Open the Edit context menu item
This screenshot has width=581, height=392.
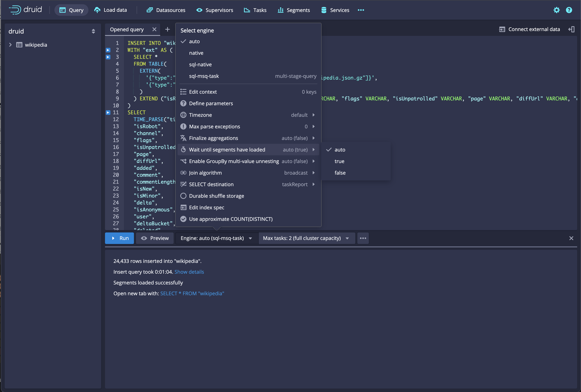pyautogui.click(x=203, y=92)
